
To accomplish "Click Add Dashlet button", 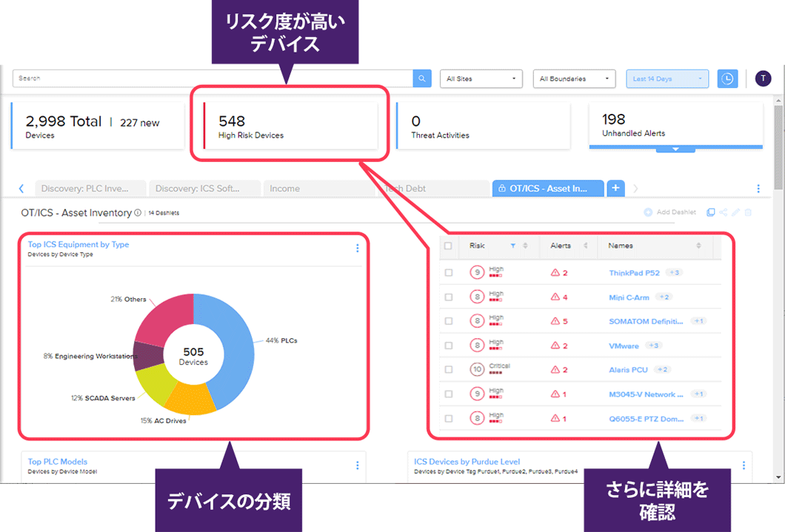I will (670, 212).
